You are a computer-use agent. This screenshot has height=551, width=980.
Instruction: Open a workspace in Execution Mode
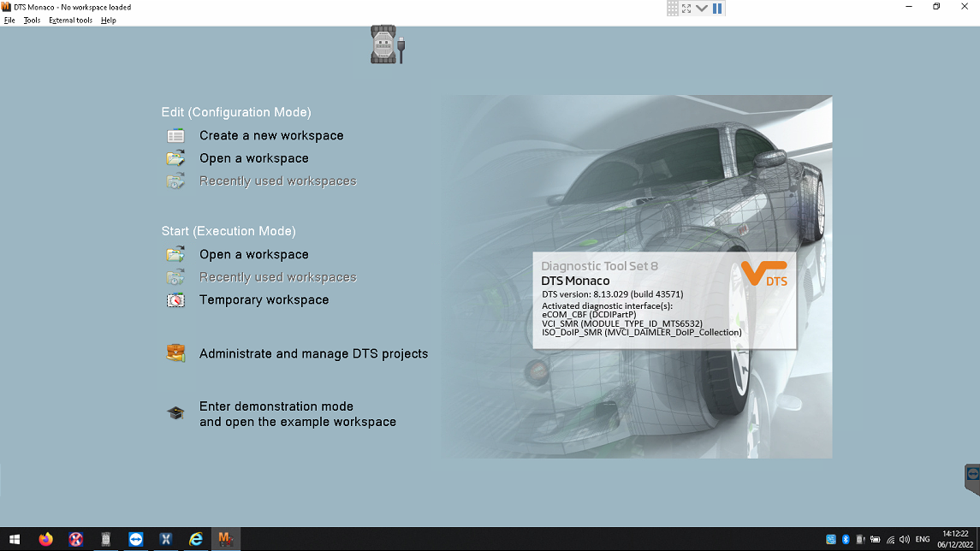(x=253, y=255)
